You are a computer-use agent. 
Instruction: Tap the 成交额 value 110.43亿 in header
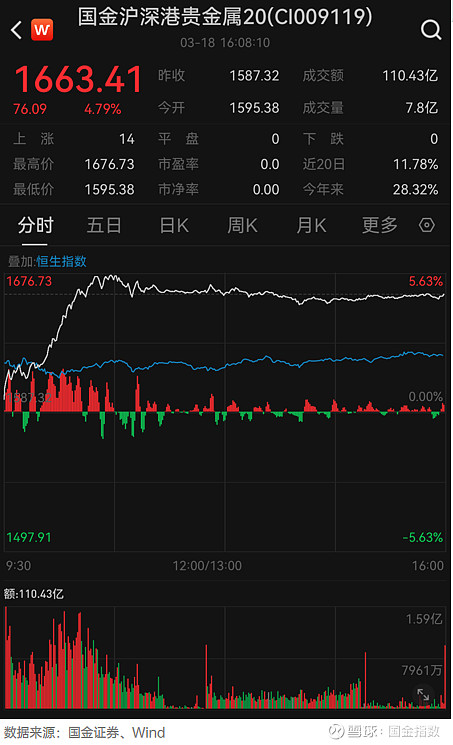410,76
